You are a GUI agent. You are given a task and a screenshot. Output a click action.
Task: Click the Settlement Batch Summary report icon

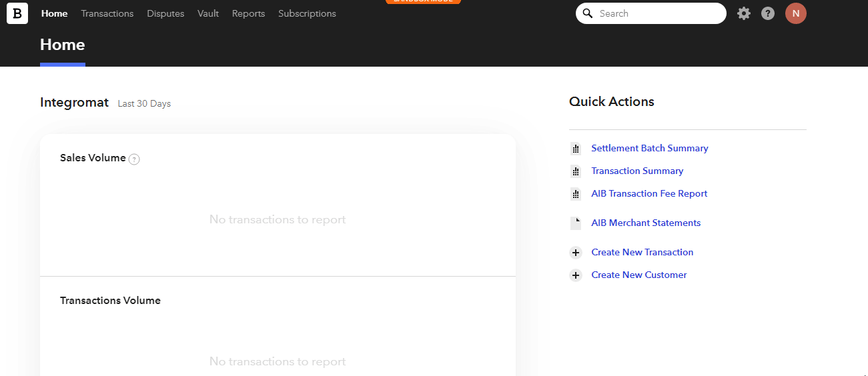576,149
